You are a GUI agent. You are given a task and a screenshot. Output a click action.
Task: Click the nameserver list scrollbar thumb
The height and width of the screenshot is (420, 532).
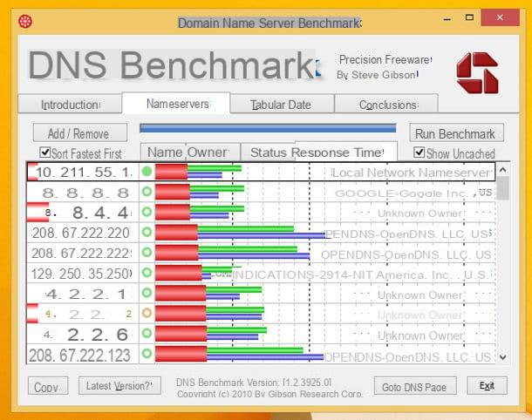coord(503,188)
